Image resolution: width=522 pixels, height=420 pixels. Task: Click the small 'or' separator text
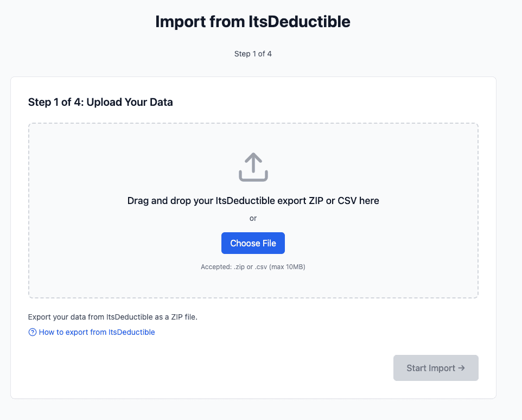(253, 218)
